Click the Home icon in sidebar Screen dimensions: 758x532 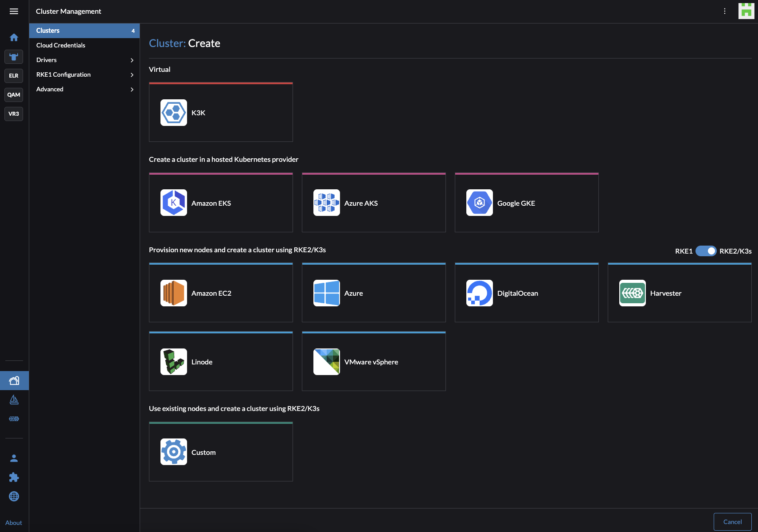pyautogui.click(x=14, y=38)
